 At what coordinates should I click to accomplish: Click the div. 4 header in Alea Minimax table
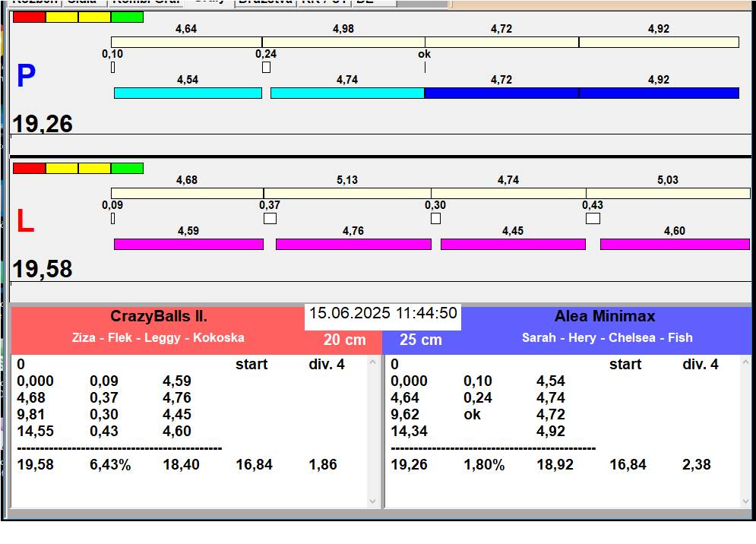(x=700, y=364)
